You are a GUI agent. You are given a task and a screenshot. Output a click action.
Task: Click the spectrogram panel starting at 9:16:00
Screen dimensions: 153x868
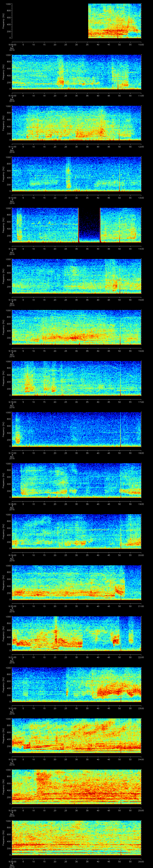click(x=77, y=378)
